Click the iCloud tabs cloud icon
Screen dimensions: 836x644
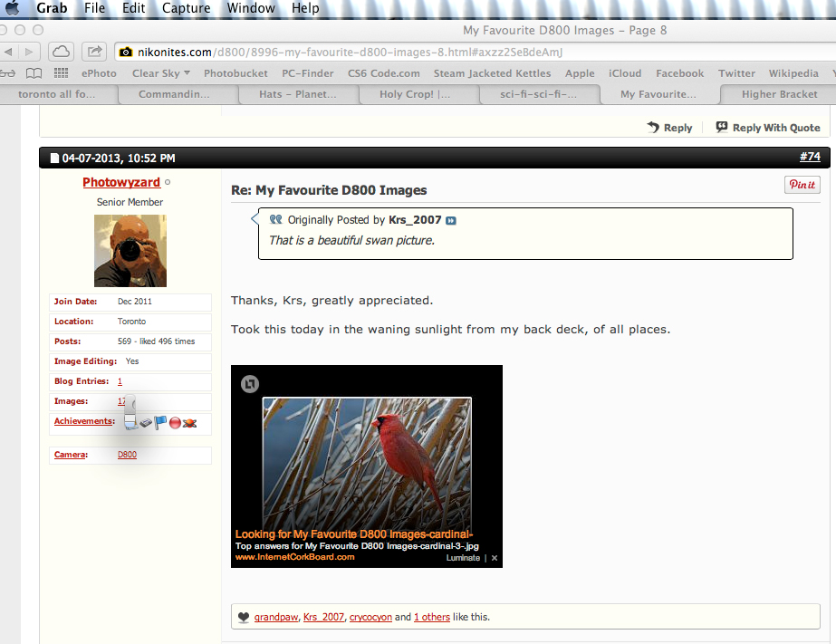click(x=61, y=52)
